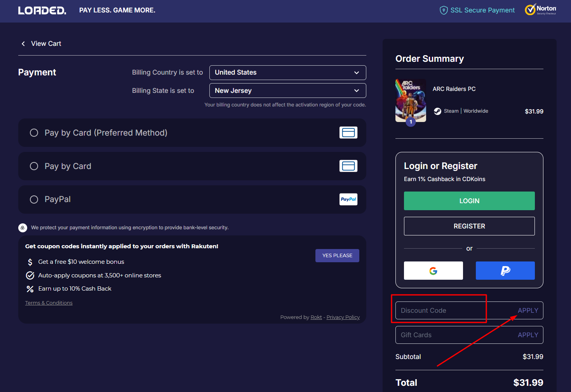Click the percent icon for Cash Back
Screen dimensions: 571x392
(30, 289)
